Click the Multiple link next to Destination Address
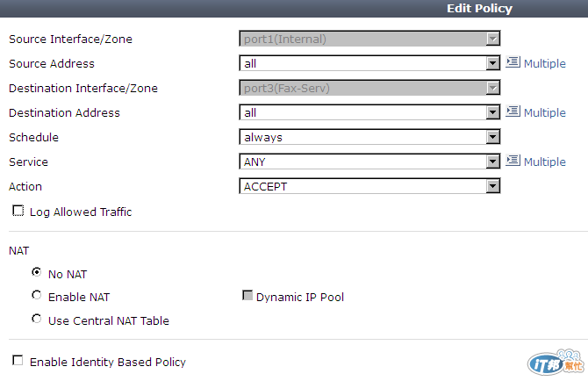Screen dimensions: 588x381 pos(544,112)
